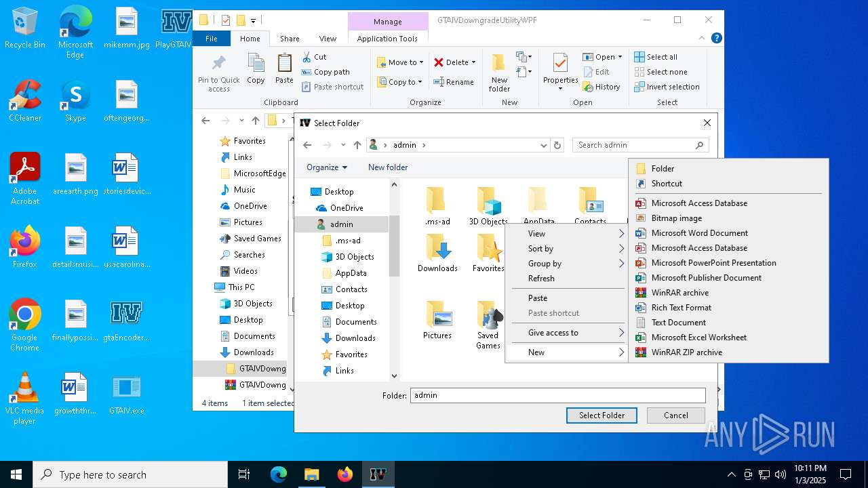The width and height of the screenshot is (868, 488).
Task: Open the Organize dropdown in dialog
Action: click(x=327, y=167)
